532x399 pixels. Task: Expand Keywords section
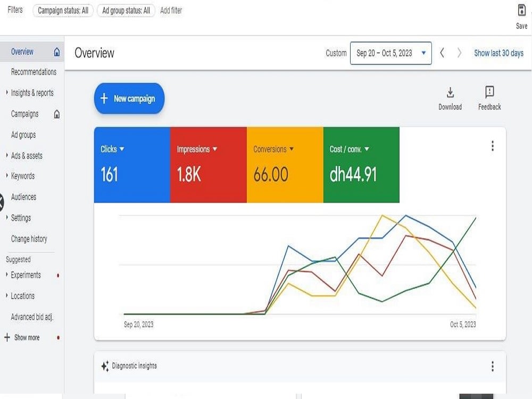tap(7, 176)
